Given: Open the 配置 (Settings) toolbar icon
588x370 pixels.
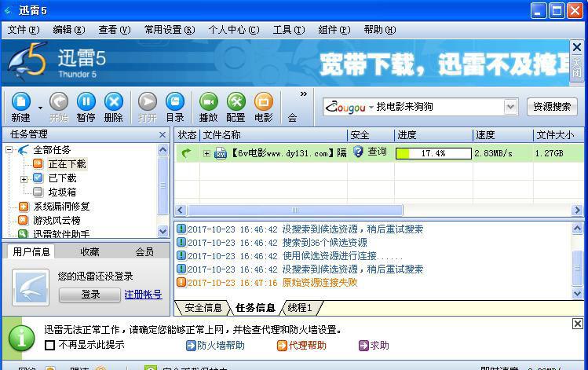Looking at the screenshot, I should point(236,108).
